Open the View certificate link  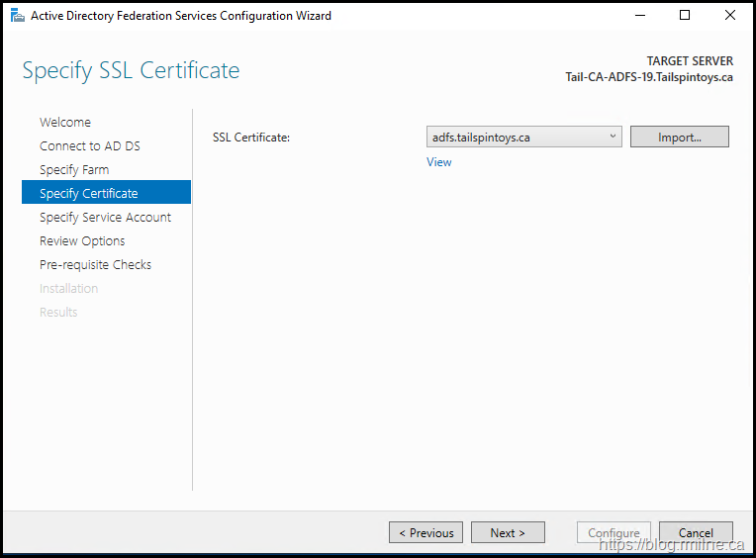coord(438,162)
